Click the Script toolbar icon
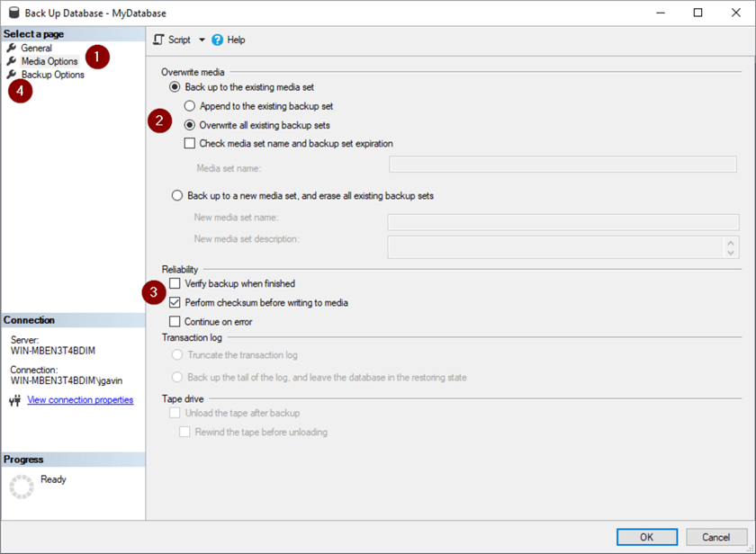Screen dimensions: 756x554 tap(158, 40)
